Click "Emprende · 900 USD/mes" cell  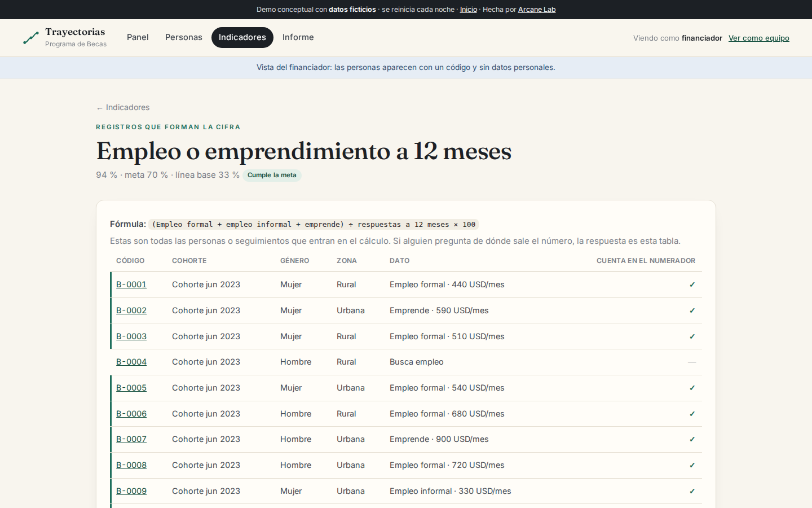click(x=439, y=439)
